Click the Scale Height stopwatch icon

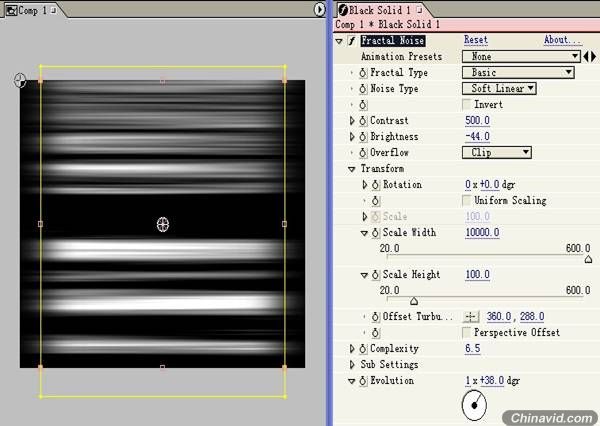376,275
